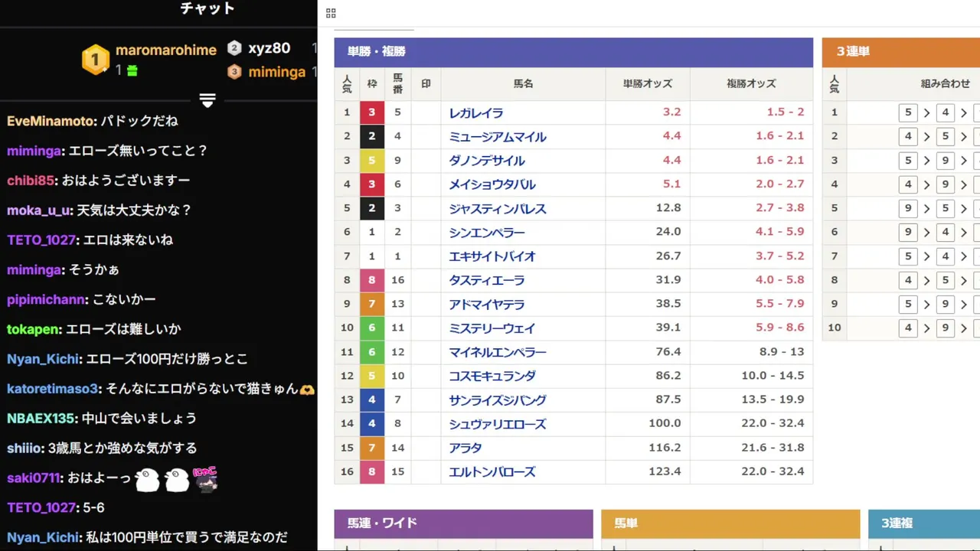The width and height of the screenshot is (980, 551).
Task: Open horse シュヴァリエローズ link
Action: (x=497, y=425)
